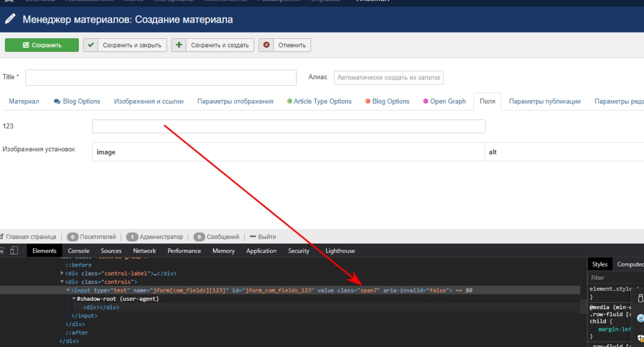644x347 pixels.
Task: Click the Windows Security shield tray icon
Action: [x=641, y=337]
